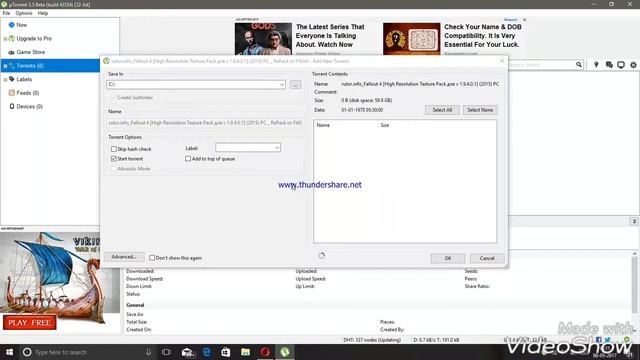The width and height of the screenshot is (640, 360).
Task: Expand the Labels tree node
Action: pos(5,80)
